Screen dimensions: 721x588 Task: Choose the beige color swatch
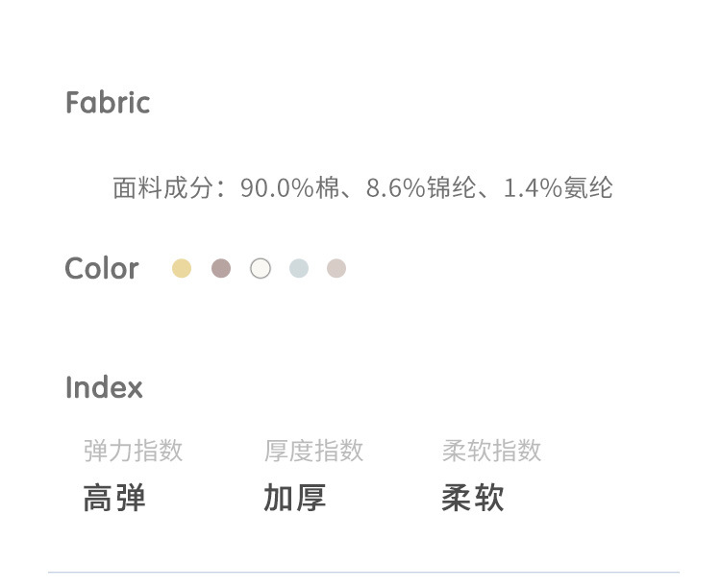pyautogui.click(x=336, y=269)
